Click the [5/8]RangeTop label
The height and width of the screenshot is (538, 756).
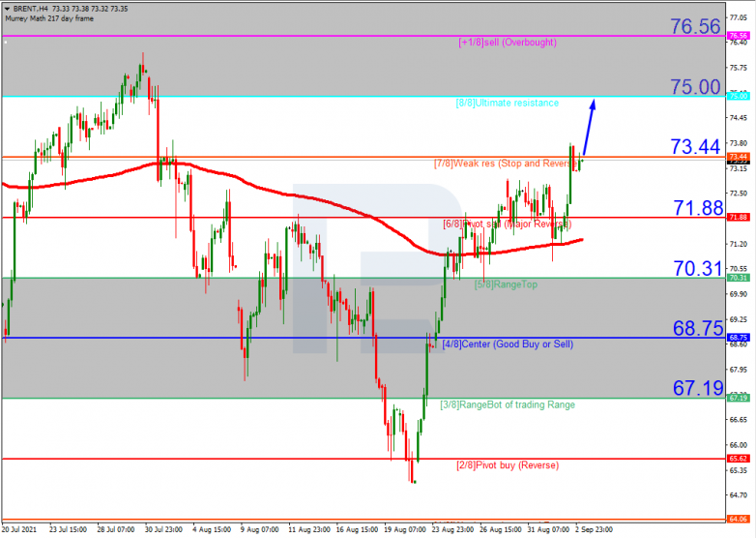coord(506,284)
